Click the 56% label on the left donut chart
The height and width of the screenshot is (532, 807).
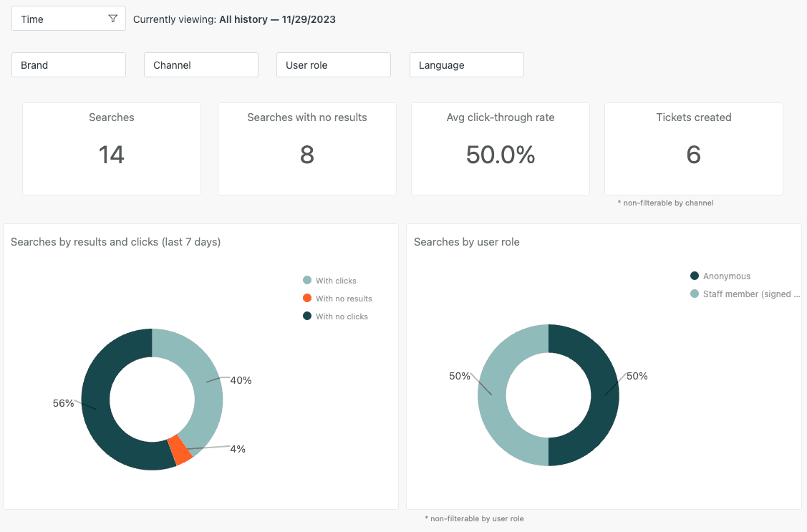64,403
